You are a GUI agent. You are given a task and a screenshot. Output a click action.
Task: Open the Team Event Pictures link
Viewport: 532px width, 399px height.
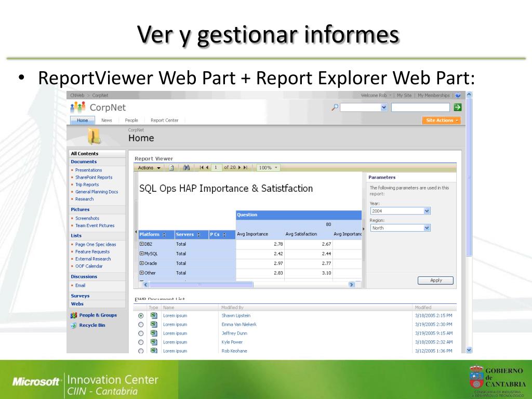click(x=95, y=225)
